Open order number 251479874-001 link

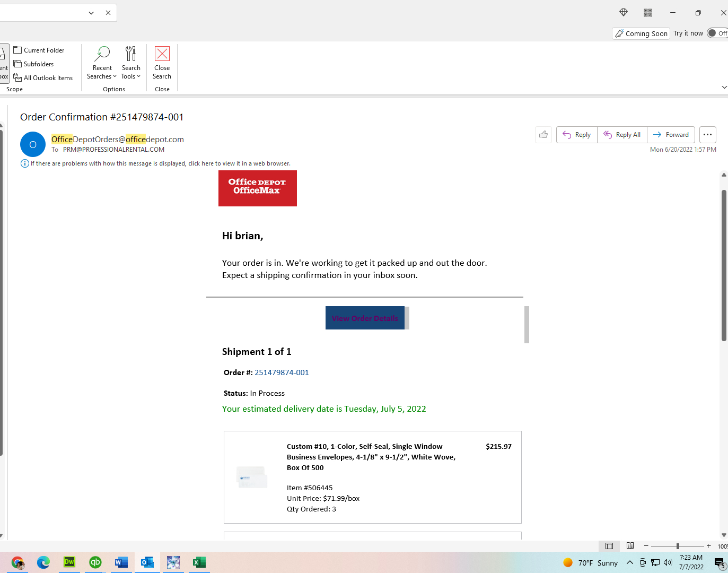282,372
